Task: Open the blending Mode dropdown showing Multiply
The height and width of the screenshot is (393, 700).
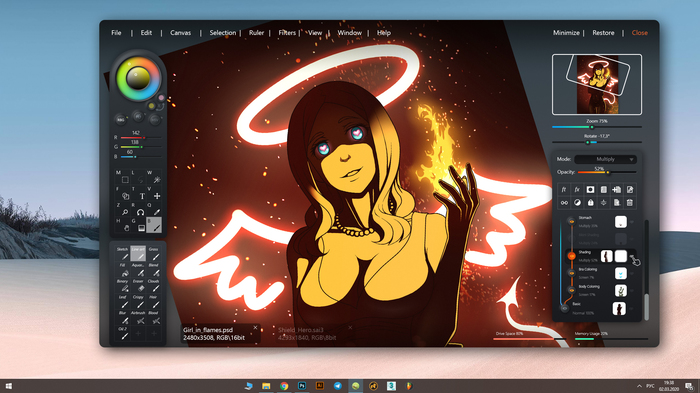Action: [x=605, y=159]
